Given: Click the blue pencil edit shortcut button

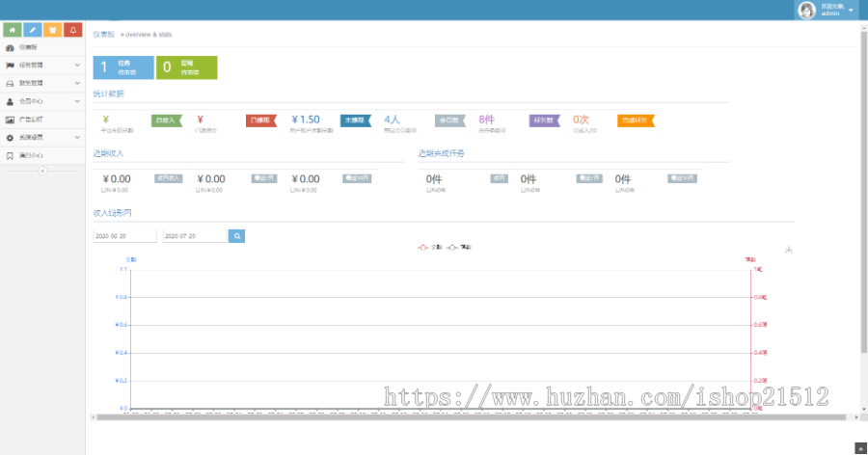Looking at the screenshot, I should pos(33,30).
